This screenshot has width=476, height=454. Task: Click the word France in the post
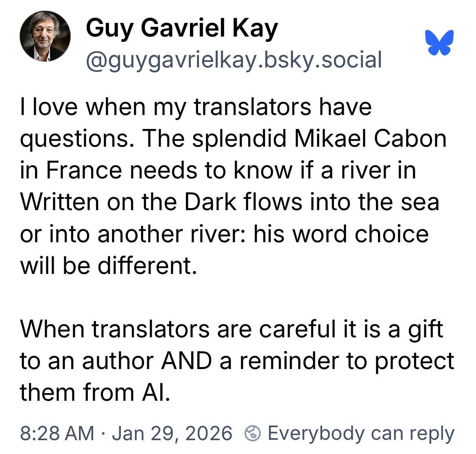83,171
